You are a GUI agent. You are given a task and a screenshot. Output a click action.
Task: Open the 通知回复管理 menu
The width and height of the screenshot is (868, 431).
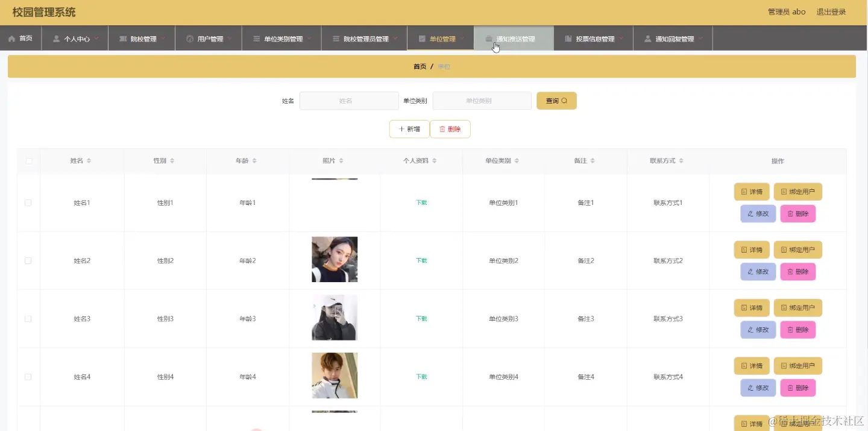click(x=673, y=39)
